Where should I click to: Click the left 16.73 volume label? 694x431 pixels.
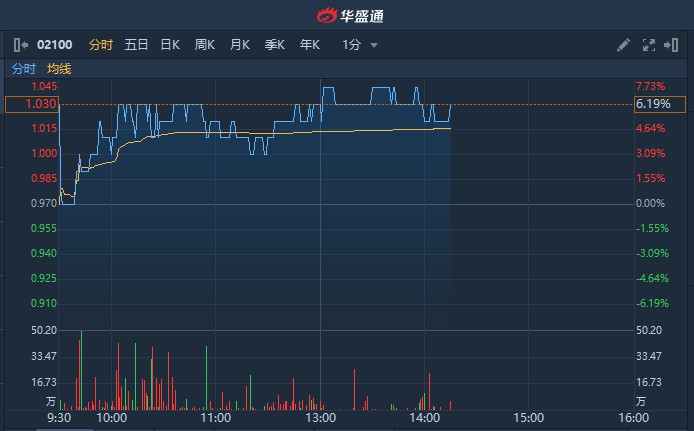click(44, 382)
